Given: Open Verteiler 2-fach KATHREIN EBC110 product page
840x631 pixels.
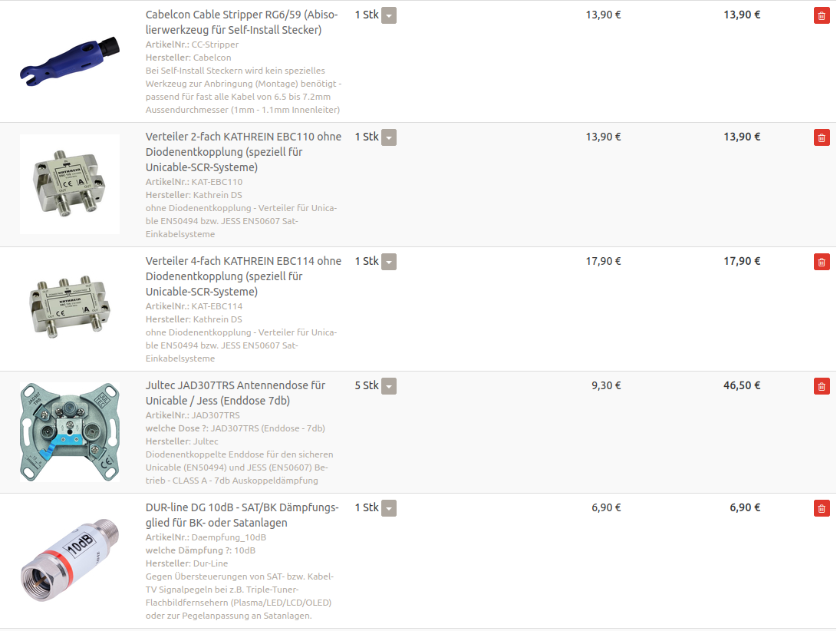Looking at the screenshot, I should tap(243, 152).
